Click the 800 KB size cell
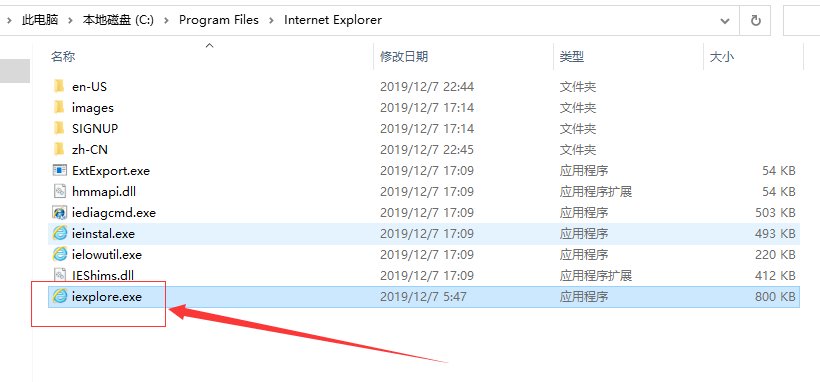The image size is (820, 382). click(775, 297)
